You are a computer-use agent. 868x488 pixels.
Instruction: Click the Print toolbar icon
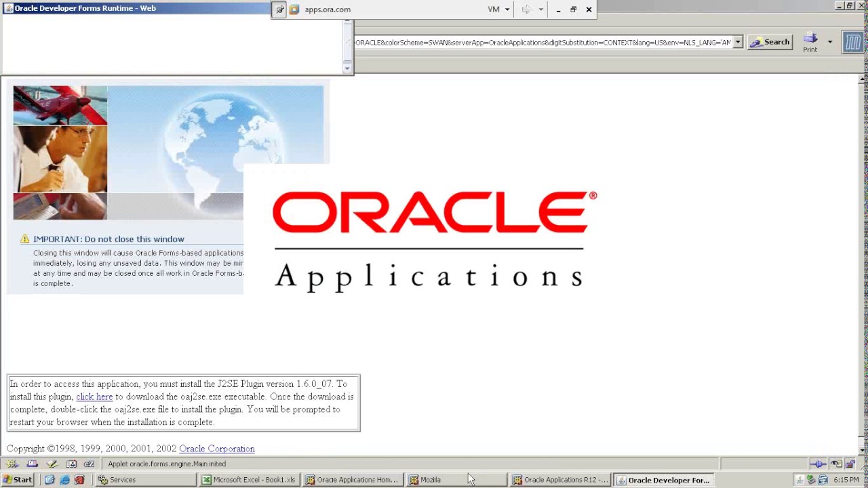point(810,42)
